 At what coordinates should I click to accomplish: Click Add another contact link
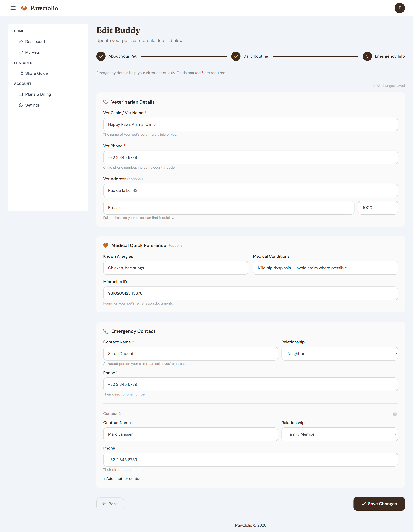[123, 478]
